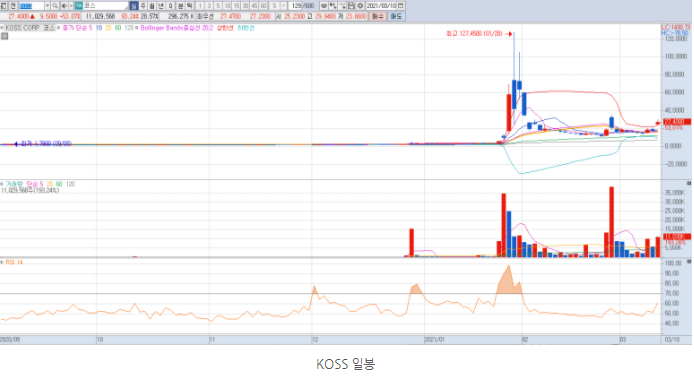The image size is (694, 382).
Task: Click the speaker sound icon
Action: click(64, 6)
